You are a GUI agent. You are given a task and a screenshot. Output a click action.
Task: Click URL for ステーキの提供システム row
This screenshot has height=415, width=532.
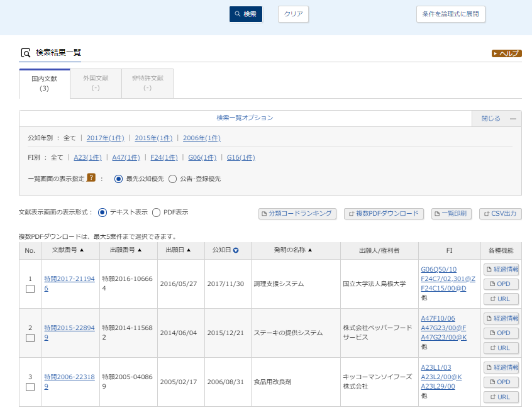coord(501,348)
